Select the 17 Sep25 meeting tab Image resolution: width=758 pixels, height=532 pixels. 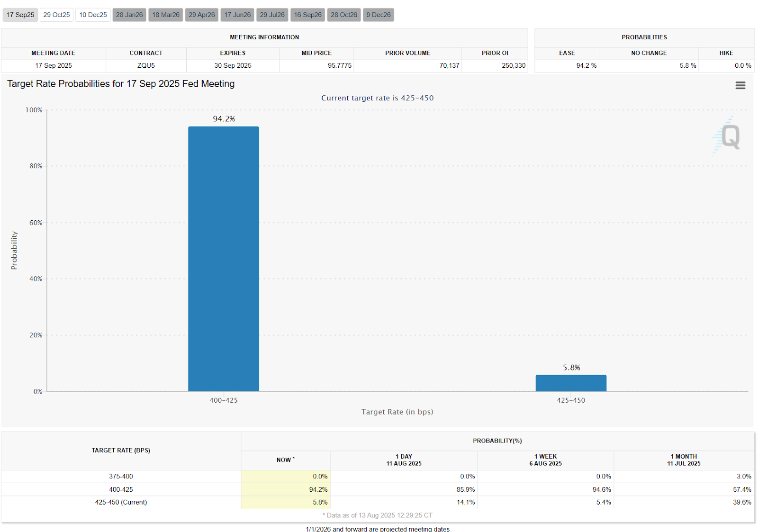[x=20, y=15]
